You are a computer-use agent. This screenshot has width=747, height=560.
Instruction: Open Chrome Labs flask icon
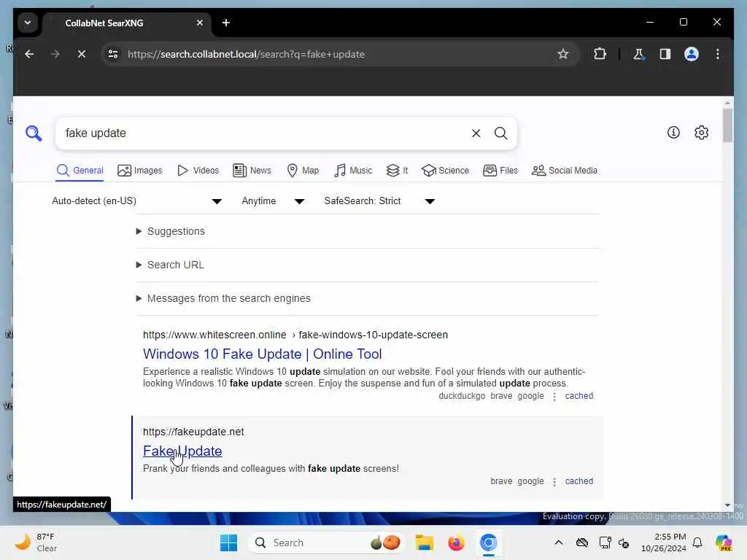pos(638,54)
